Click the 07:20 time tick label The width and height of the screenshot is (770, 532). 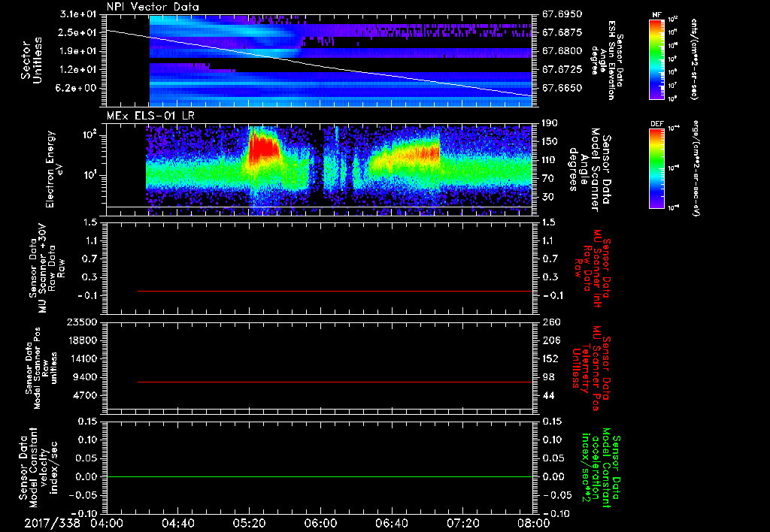[462, 523]
